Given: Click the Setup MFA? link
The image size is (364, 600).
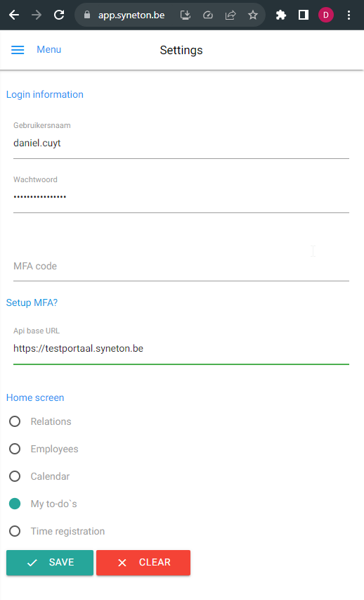Looking at the screenshot, I should tap(32, 302).
